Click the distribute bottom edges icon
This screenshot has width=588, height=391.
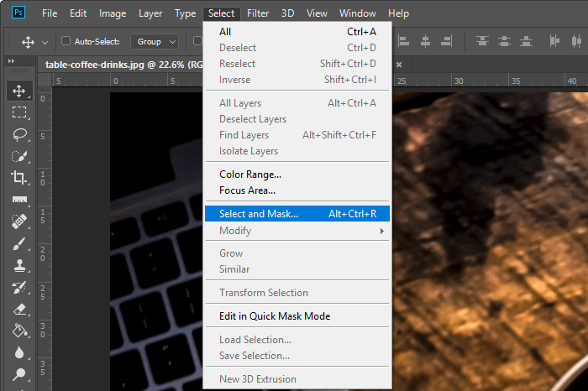coord(526,41)
